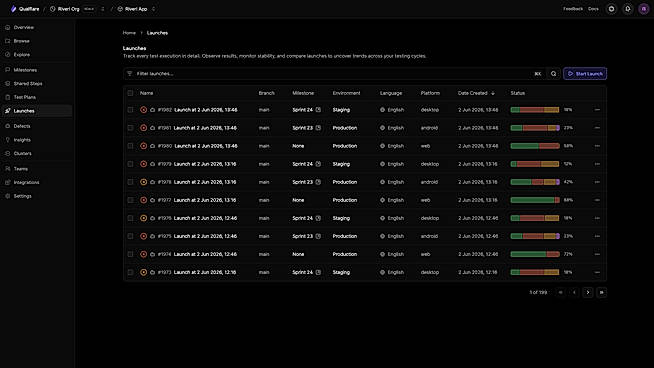Open Teams in the sidebar
The height and width of the screenshot is (368, 654).
click(20, 169)
